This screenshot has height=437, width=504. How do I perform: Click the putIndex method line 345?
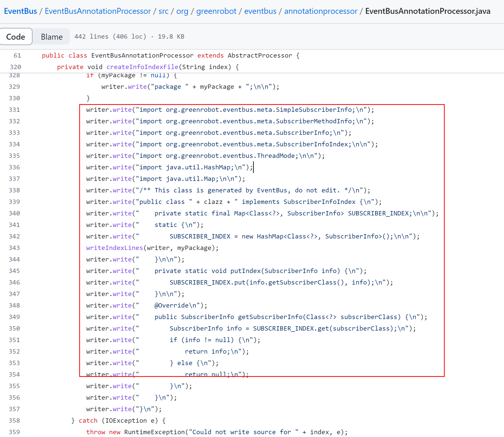pos(226,271)
